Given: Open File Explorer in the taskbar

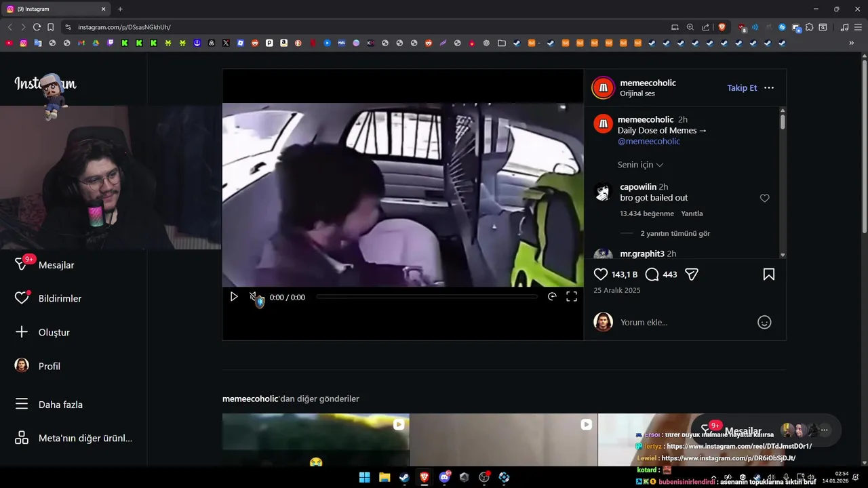Looking at the screenshot, I should point(384,477).
